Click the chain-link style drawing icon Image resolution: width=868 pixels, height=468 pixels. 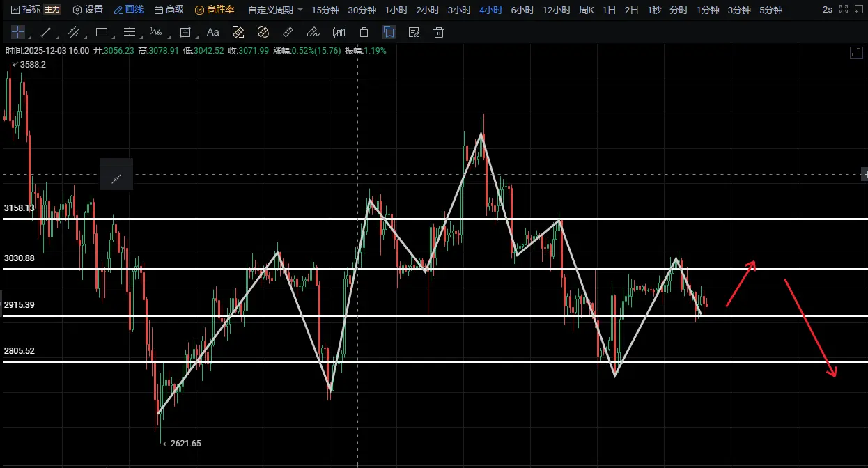263,32
